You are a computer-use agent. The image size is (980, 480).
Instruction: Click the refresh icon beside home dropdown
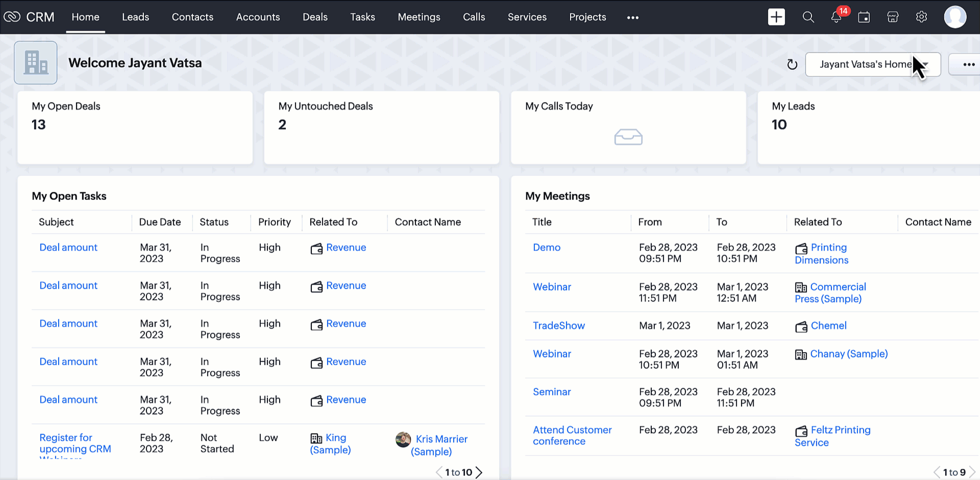[x=792, y=64]
